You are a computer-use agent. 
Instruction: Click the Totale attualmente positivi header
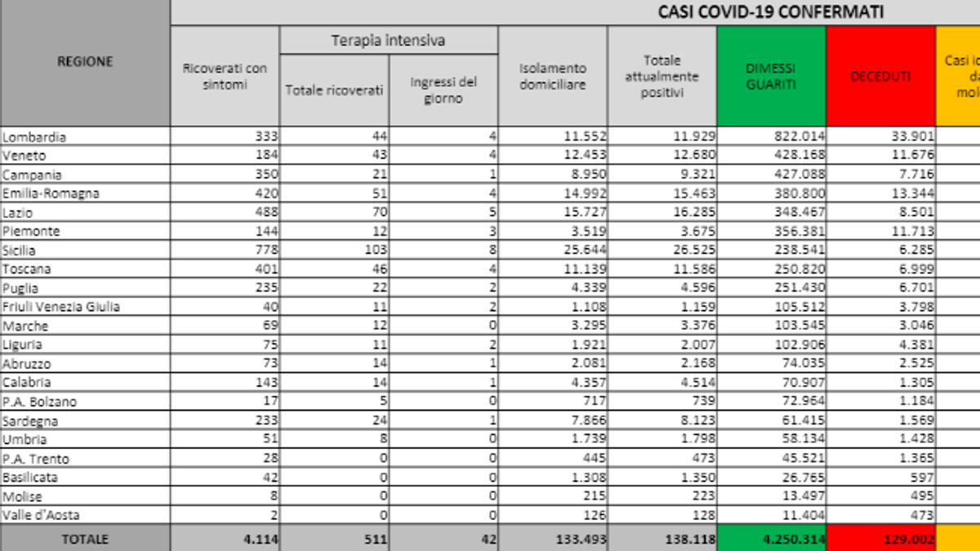[661, 76]
